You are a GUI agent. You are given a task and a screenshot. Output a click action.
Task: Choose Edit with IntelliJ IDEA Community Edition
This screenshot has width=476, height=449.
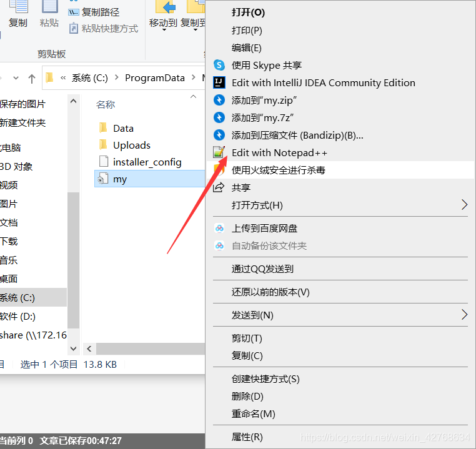pos(324,82)
